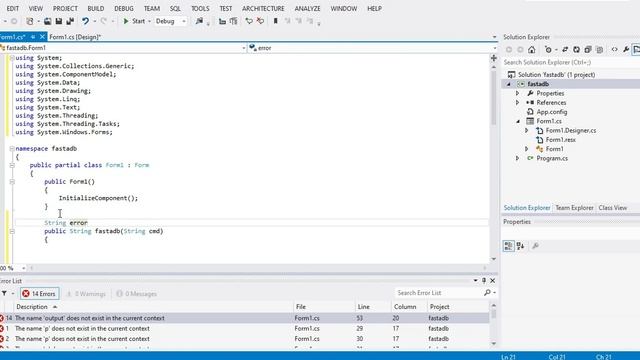This screenshot has height=360, width=640.
Task: Switch to the Class View tab
Action: click(x=613, y=208)
